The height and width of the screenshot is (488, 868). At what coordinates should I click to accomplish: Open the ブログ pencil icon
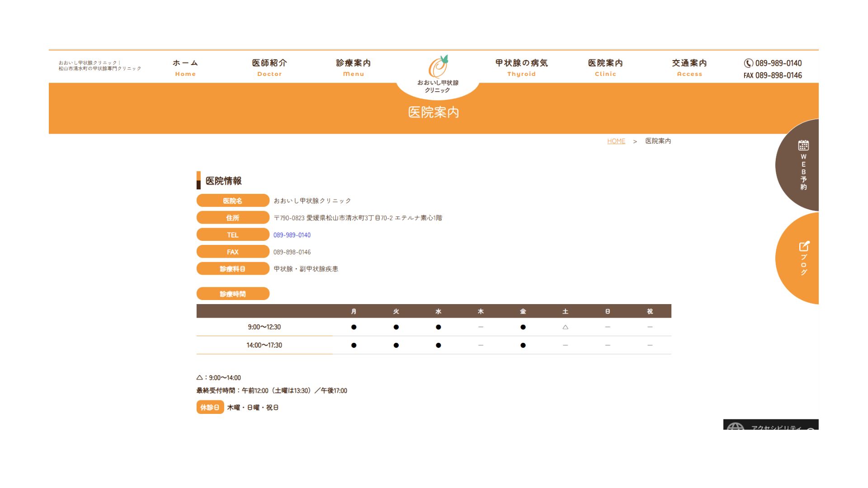tap(804, 246)
